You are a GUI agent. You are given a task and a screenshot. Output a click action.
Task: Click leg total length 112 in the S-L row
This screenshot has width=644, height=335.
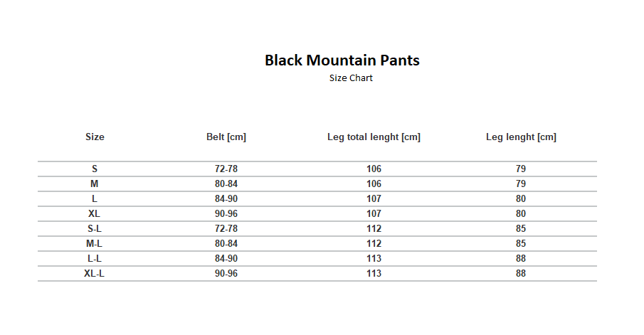[374, 229]
